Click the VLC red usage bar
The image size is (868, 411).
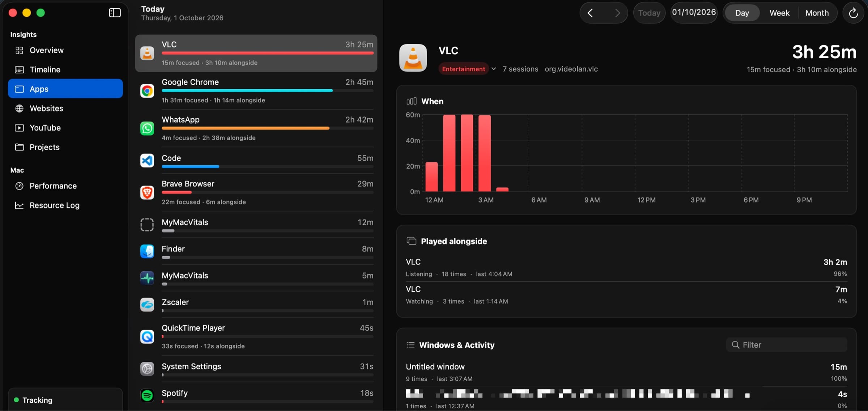point(268,53)
